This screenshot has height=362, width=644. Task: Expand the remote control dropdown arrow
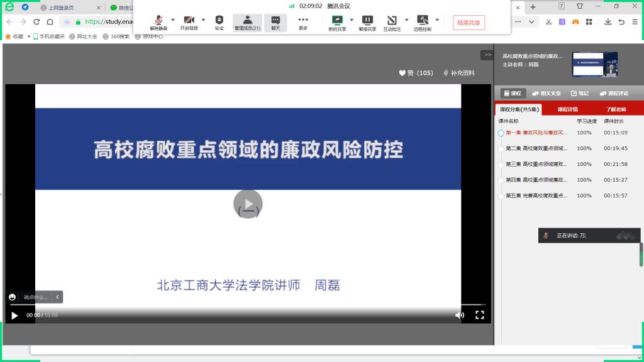[438, 19]
